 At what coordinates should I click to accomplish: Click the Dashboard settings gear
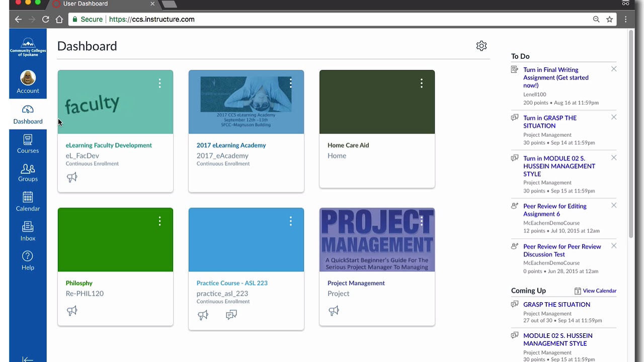coord(481,45)
